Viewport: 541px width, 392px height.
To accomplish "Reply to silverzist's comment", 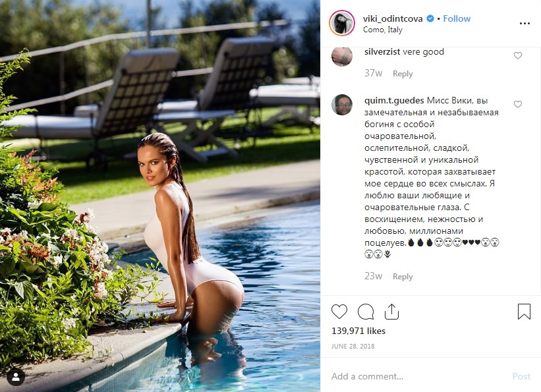I will click(403, 74).
